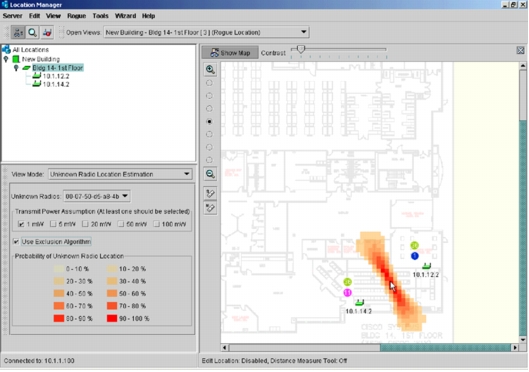Viewport: 529px width, 372px height.
Task: Enable the 100 mW power checkbox
Action: (156, 224)
